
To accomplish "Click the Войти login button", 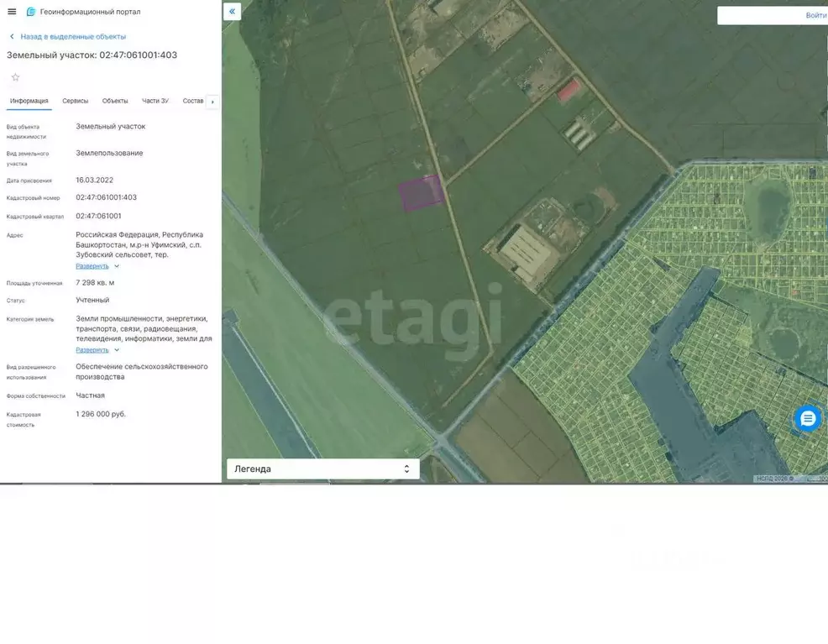I will pos(815,15).
